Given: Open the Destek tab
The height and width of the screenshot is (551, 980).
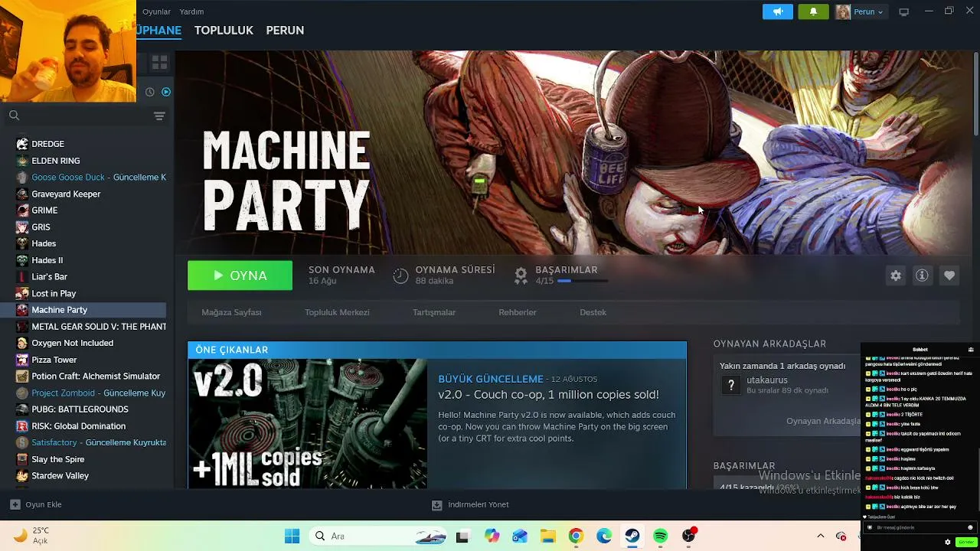Looking at the screenshot, I should (x=593, y=312).
